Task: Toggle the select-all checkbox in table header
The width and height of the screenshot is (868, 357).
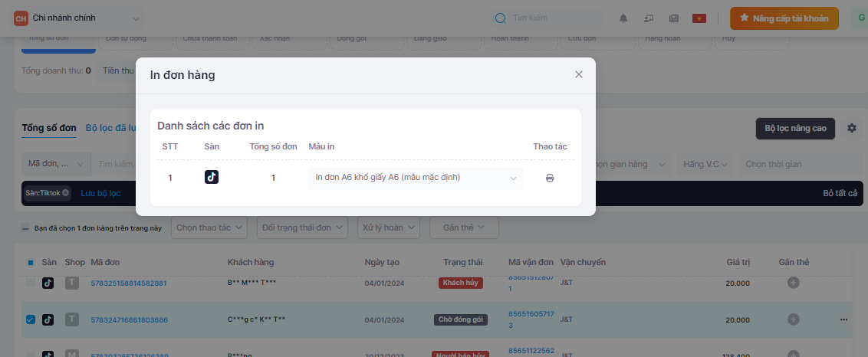Action: click(x=31, y=262)
